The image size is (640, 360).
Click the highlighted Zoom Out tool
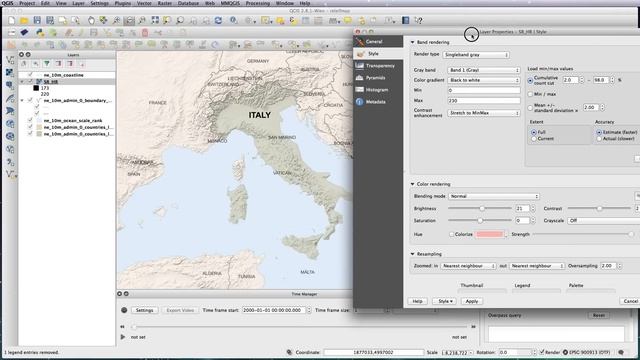click(129, 20)
